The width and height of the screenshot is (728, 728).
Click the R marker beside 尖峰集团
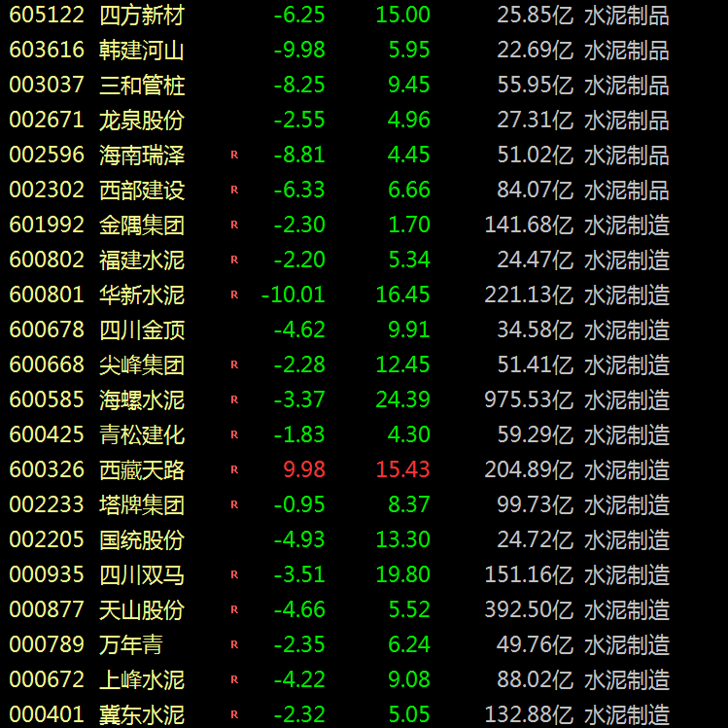234,364
